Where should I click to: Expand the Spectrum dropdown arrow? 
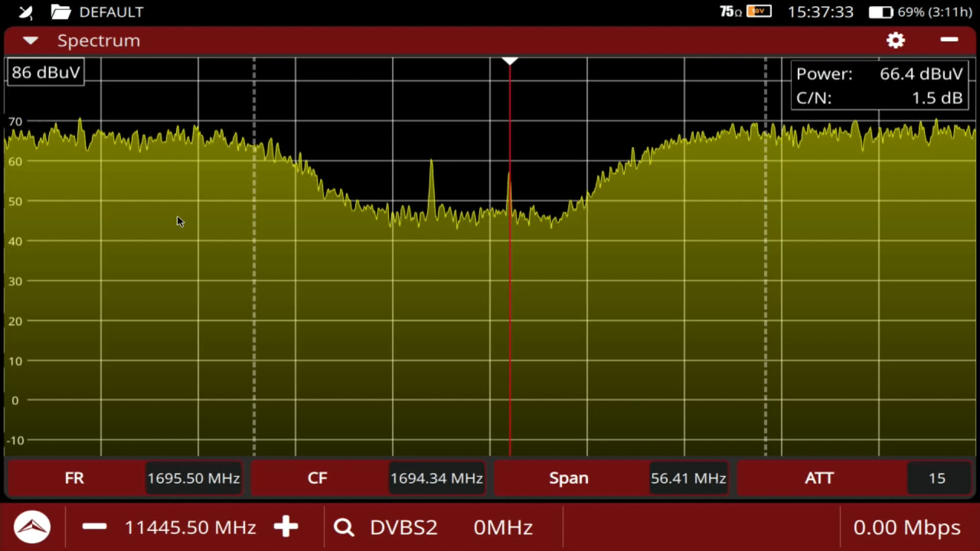tap(31, 41)
